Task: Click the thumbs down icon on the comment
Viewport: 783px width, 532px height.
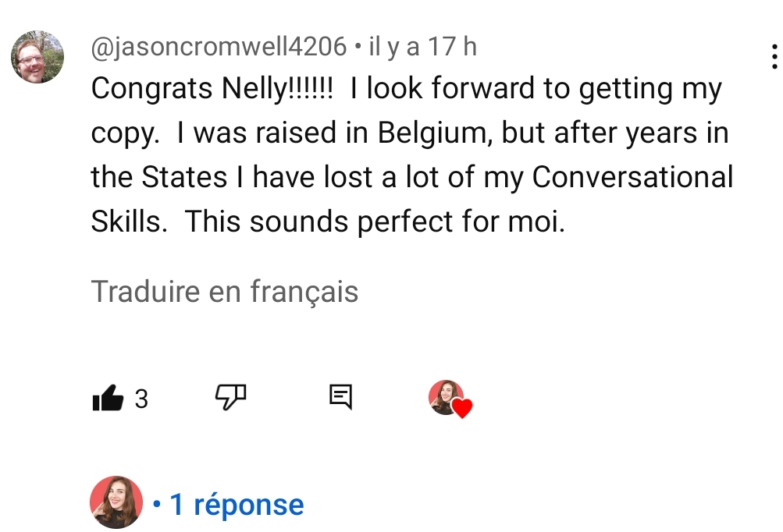Action: [230, 399]
